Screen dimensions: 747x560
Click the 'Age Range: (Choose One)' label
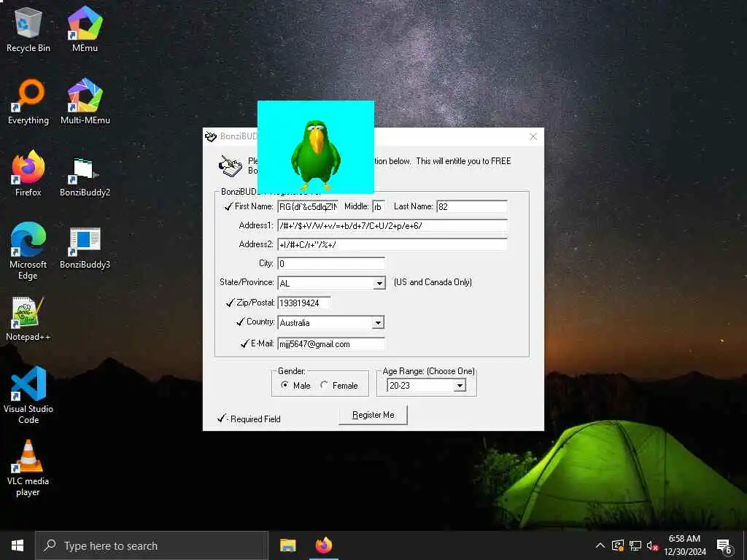click(428, 371)
